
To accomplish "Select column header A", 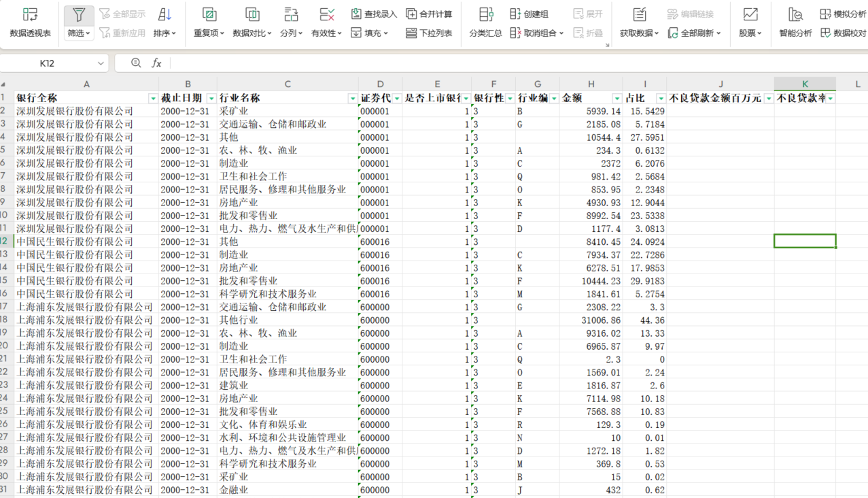I will [x=86, y=84].
